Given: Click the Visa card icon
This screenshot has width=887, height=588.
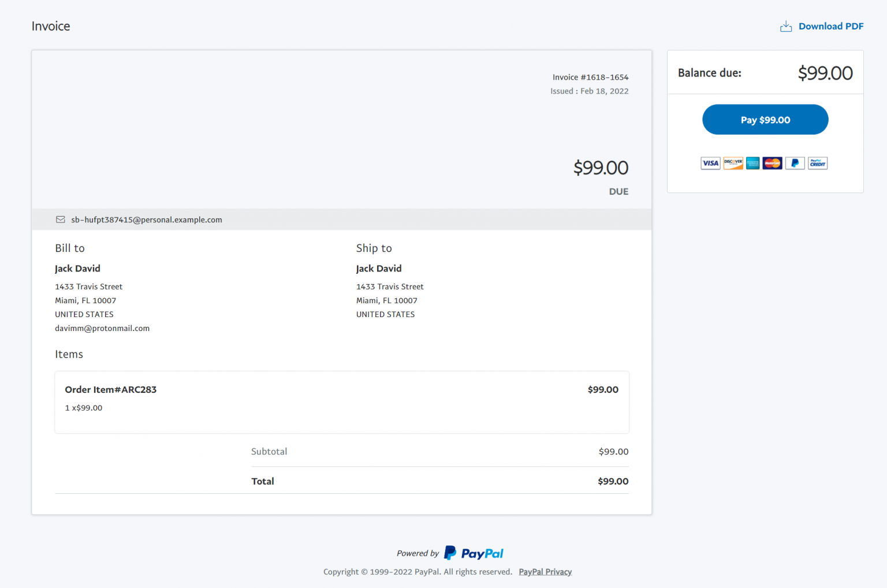Looking at the screenshot, I should tap(710, 163).
